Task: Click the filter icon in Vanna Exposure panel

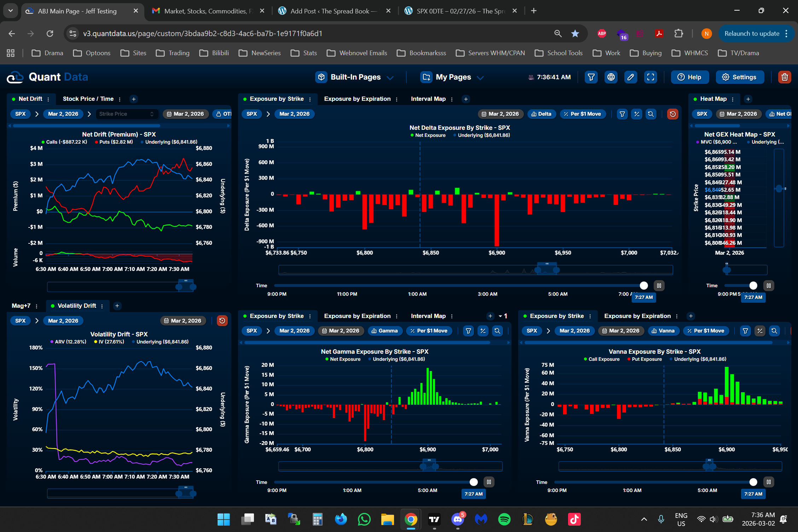Action: [745, 331]
